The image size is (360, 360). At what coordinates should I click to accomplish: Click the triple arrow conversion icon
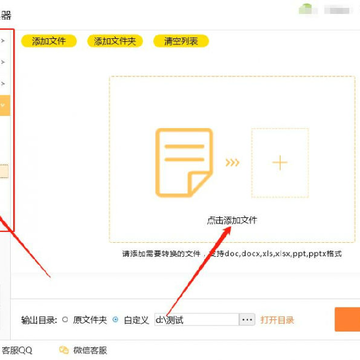232,163
